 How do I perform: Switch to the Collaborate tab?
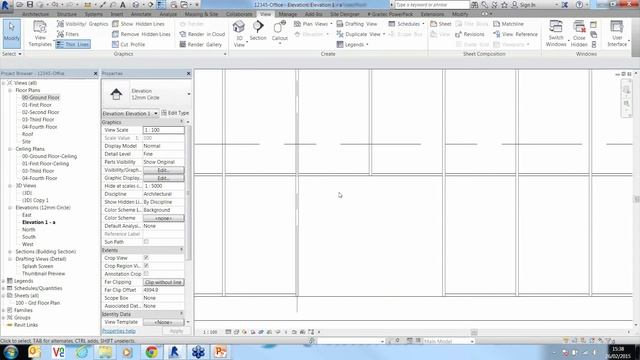point(239,14)
